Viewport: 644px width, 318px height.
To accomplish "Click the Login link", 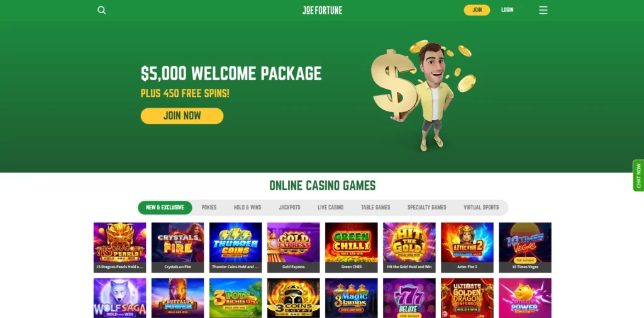I will pyautogui.click(x=508, y=10).
